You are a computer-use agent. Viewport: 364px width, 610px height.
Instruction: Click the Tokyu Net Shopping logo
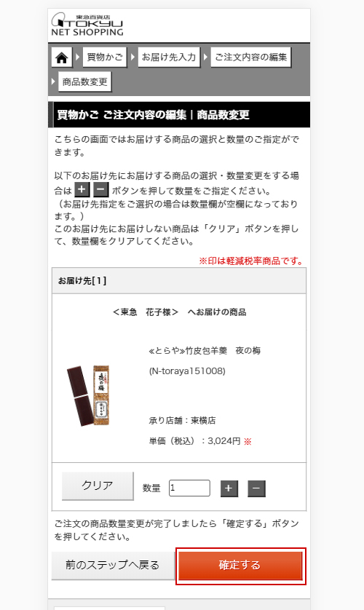pyautogui.click(x=87, y=25)
